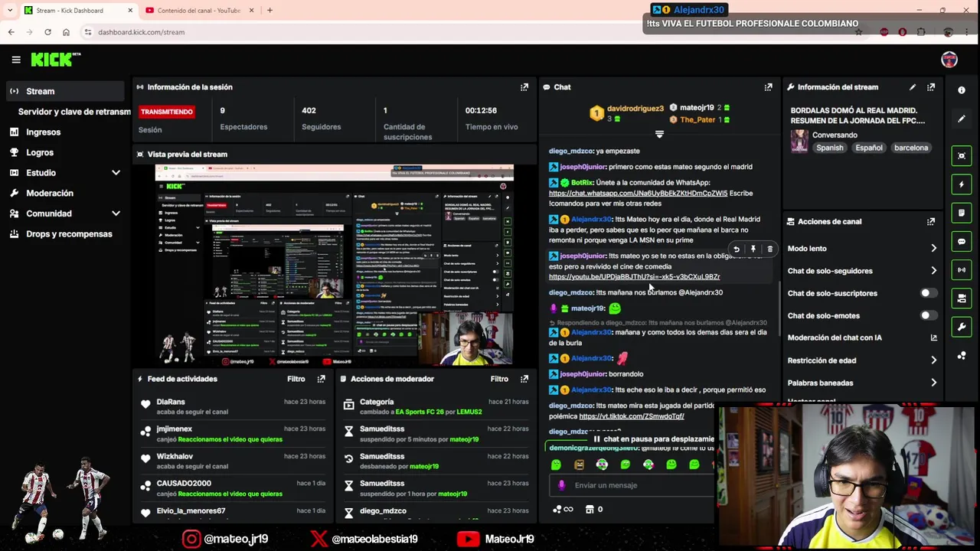980x551 pixels.
Task: Pop out the Información del stream panel
Action: click(x=931, y=87)
